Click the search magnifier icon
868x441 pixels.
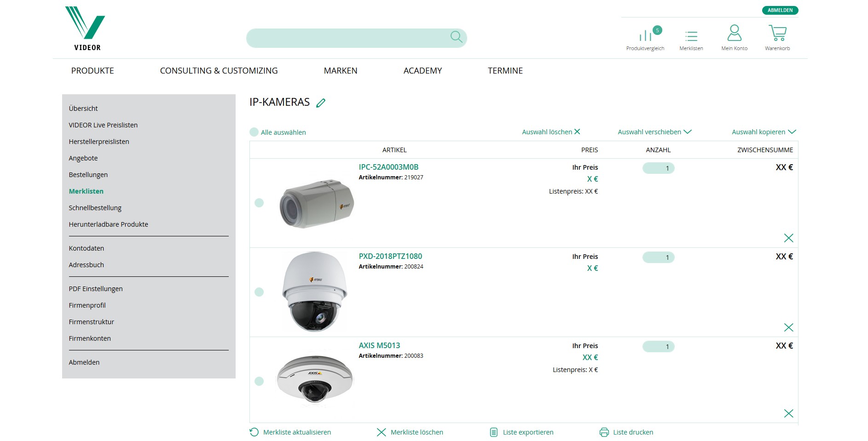pos(456,37)
